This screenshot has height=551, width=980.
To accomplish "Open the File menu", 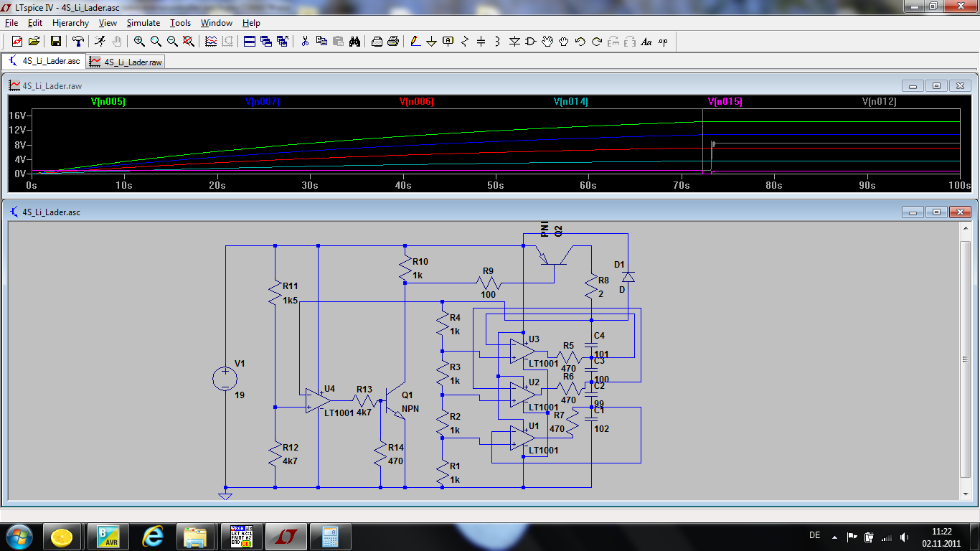I will pos(11,23).
